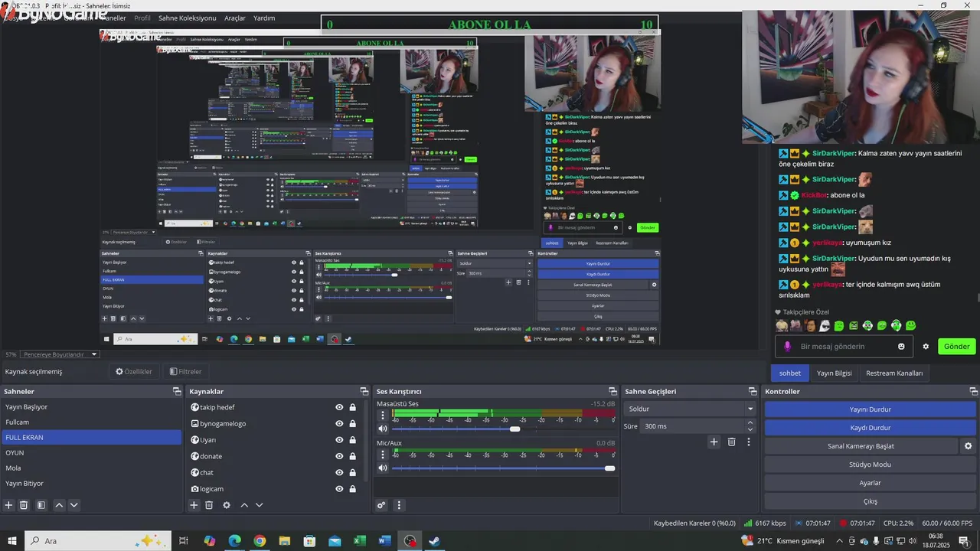Delete the selected scene with trash icon
This screenshot has height=551, width=980.
pyautogui.click(x=24, y=505)
